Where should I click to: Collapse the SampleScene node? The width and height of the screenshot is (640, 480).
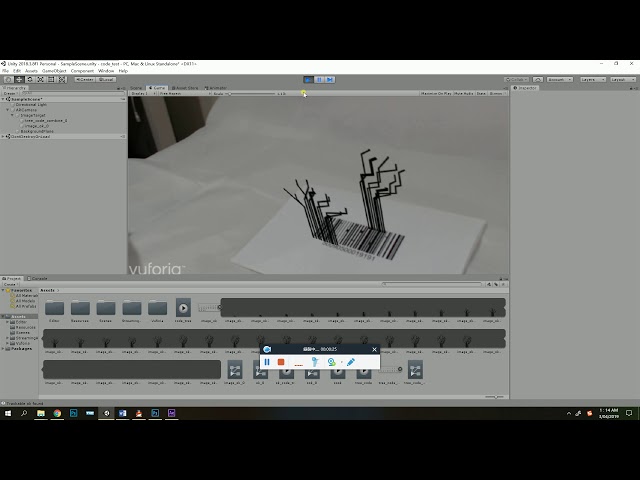click(3, 99)
